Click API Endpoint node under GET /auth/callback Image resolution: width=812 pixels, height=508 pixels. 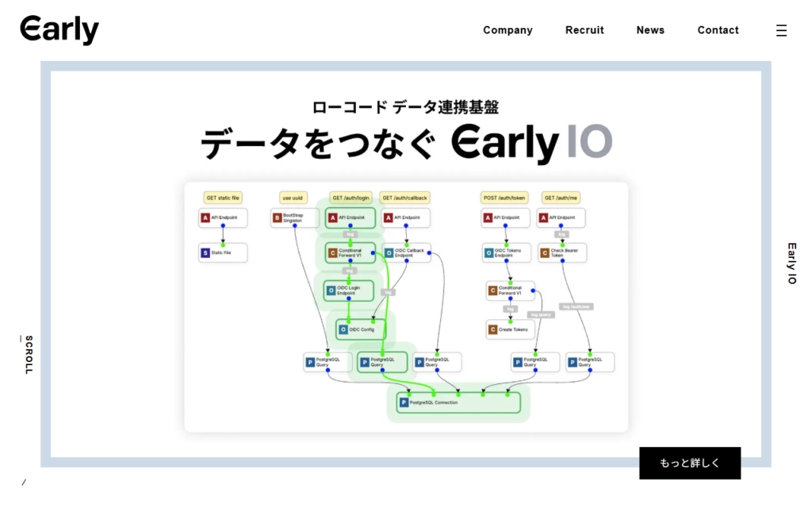click(405, 217)
